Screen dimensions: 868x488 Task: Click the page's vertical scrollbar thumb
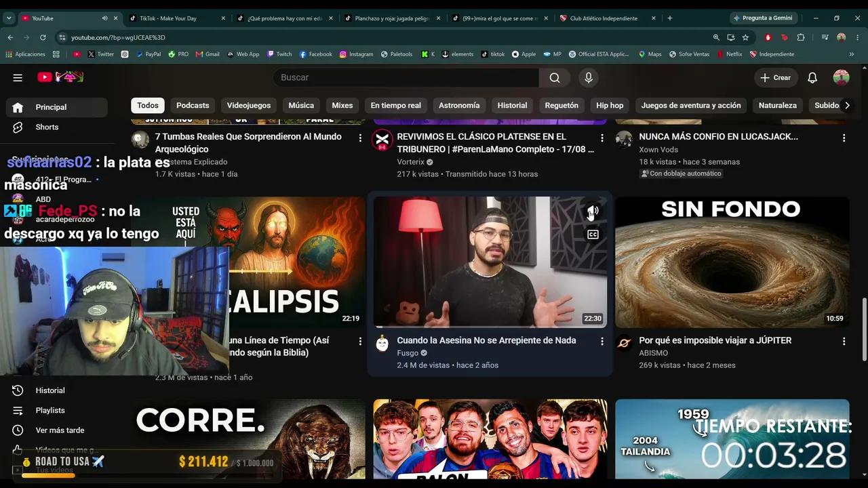(864, 329)
